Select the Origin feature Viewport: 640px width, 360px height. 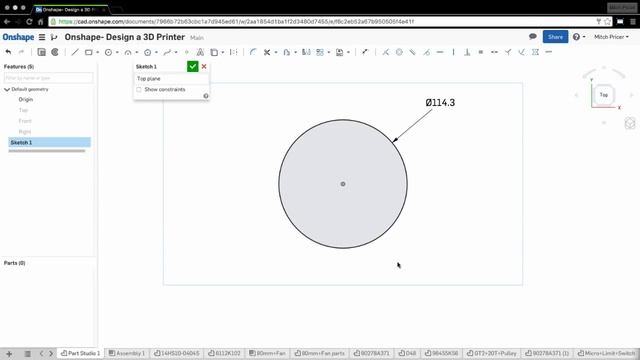point(25,100)
